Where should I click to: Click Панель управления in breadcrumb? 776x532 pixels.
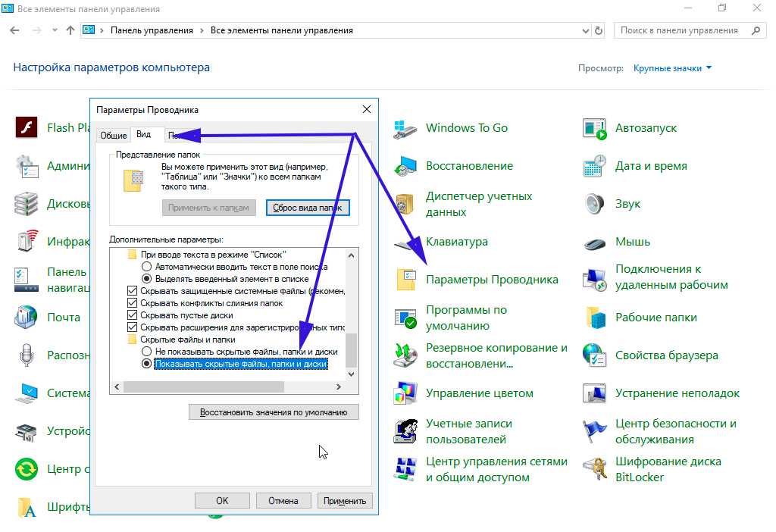tap(152, 30)
